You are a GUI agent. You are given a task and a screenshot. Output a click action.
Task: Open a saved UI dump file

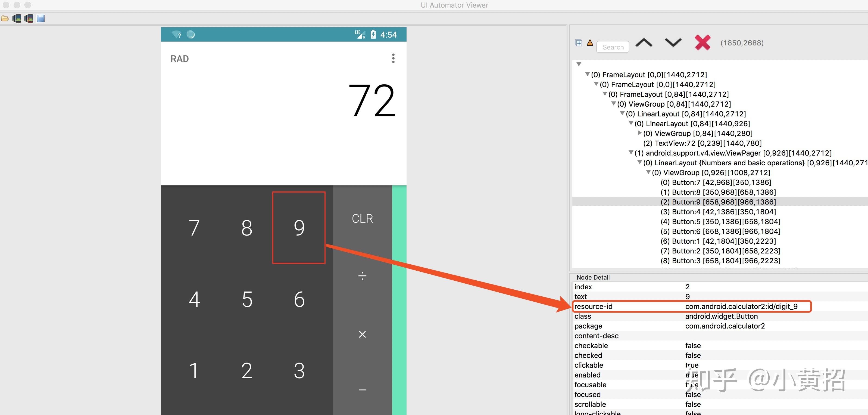click(5, 18)
